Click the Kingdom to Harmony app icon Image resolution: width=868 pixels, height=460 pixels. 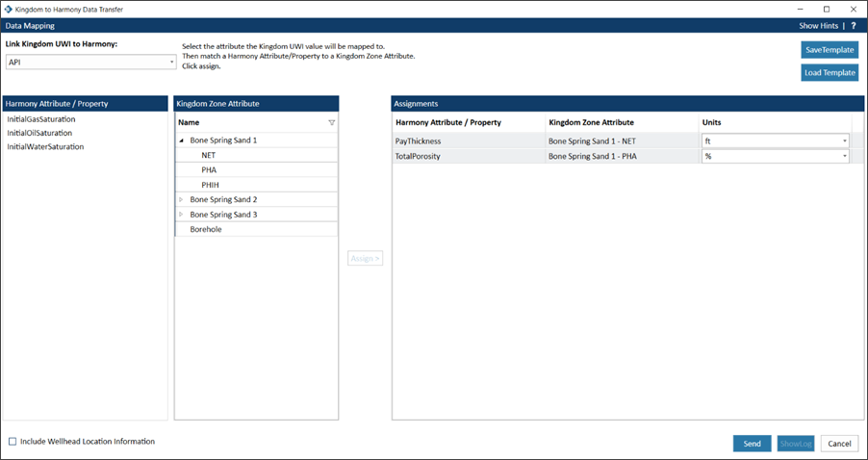coord(9,9)
